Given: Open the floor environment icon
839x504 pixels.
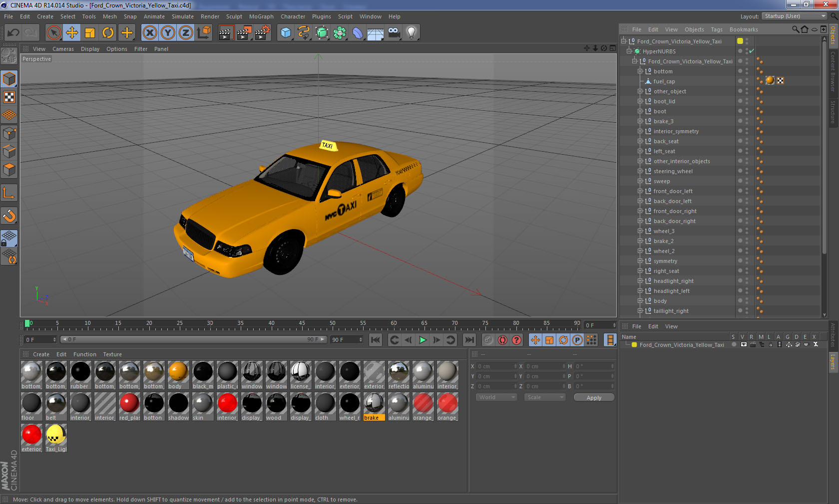Looking at the screenshot, I should pos(376,33).
